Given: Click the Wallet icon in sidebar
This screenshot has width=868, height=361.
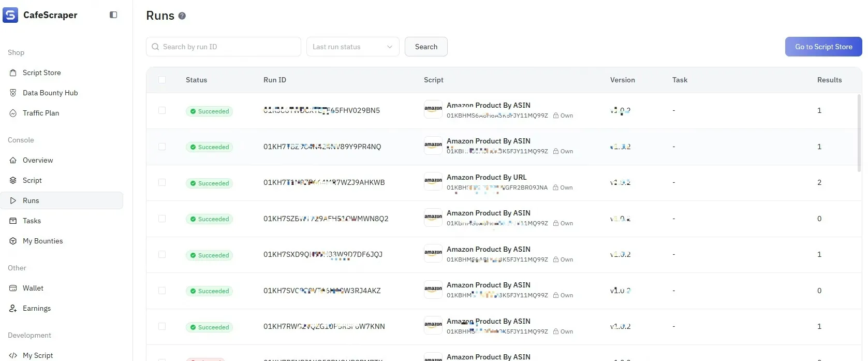Looking at the screenshot, I should pyautogui.click(x=13, y=288).
